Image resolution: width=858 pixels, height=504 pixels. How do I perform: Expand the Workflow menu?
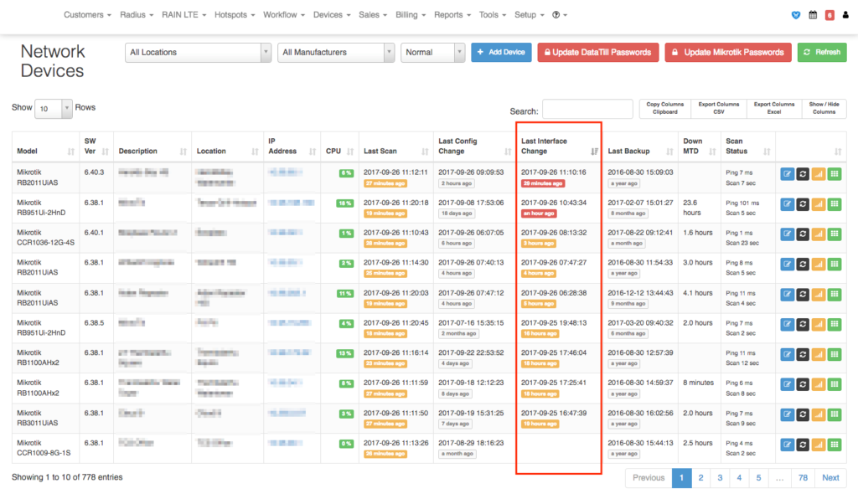284,15
